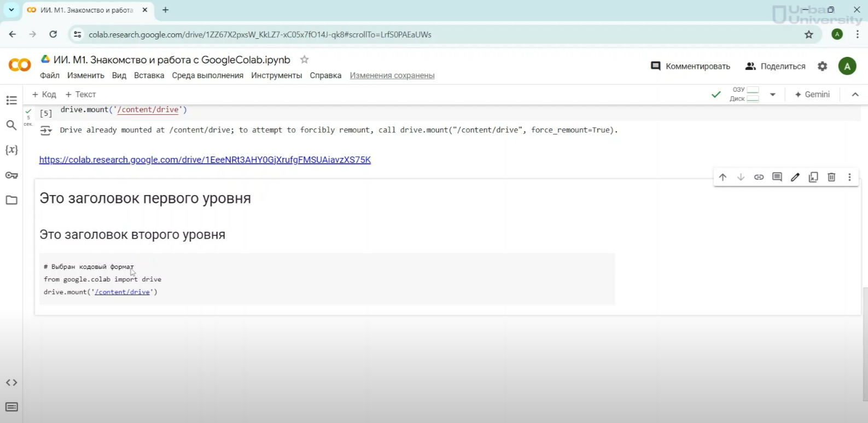Move the cell up with arrow icon
Viewport: 868px width, 423px height.
click(x=723, y=177)
